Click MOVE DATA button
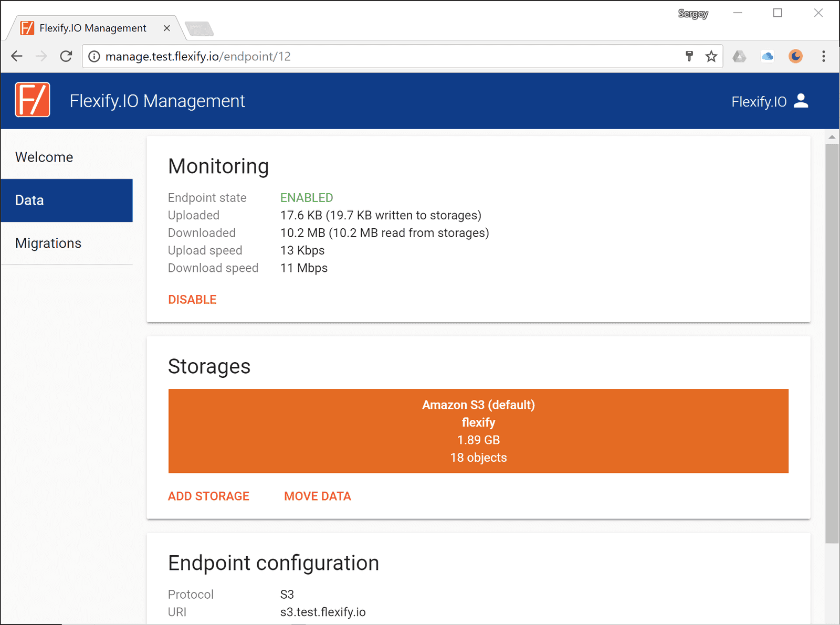 tap(317, 496)
